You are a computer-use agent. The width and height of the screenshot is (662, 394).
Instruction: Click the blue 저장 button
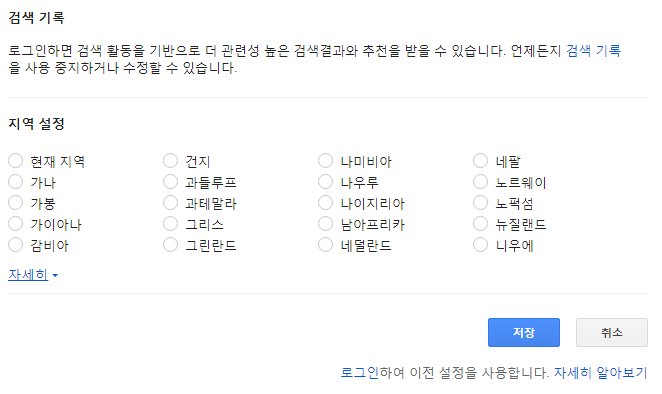524,333
